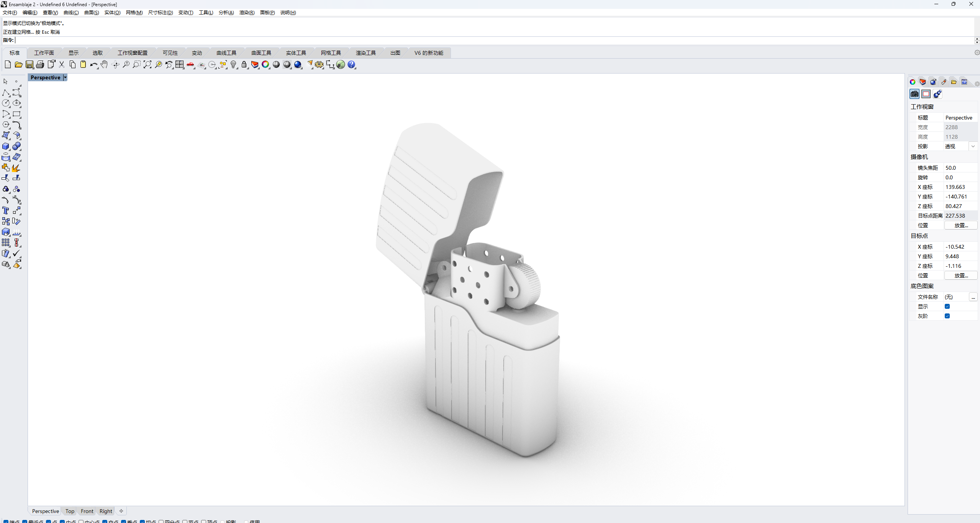This screenshot has width=980, height=523.
Task: Toggle the 交点 osnap checkbox
Action: pyautogui.click(x=105, y=521)
